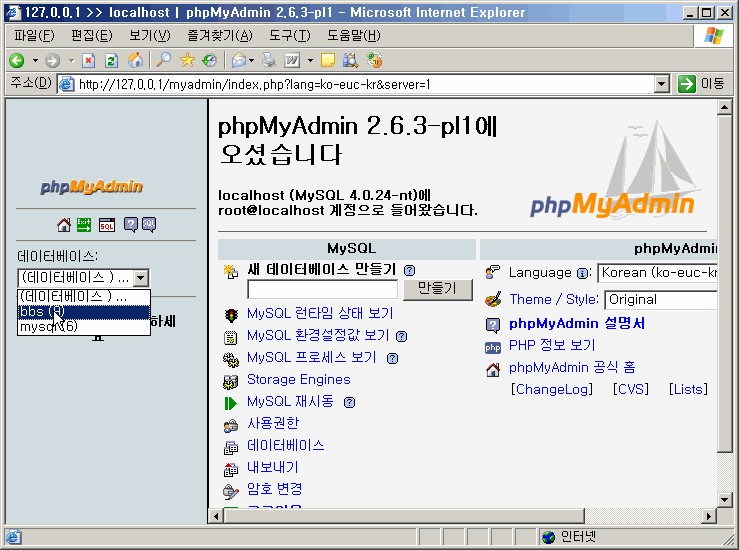Open phpMyAdmin 설명서 link
This screenshot has height=550, width=739.
577,324
